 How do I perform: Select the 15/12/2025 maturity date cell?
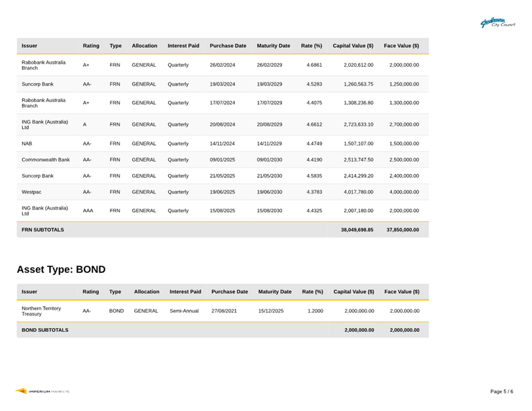(x=271, y=311)
